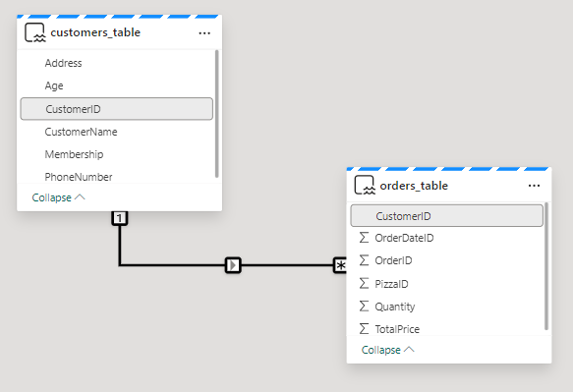573x392 pixels.
Task: Select the customers_table card title
Action: 95,32
